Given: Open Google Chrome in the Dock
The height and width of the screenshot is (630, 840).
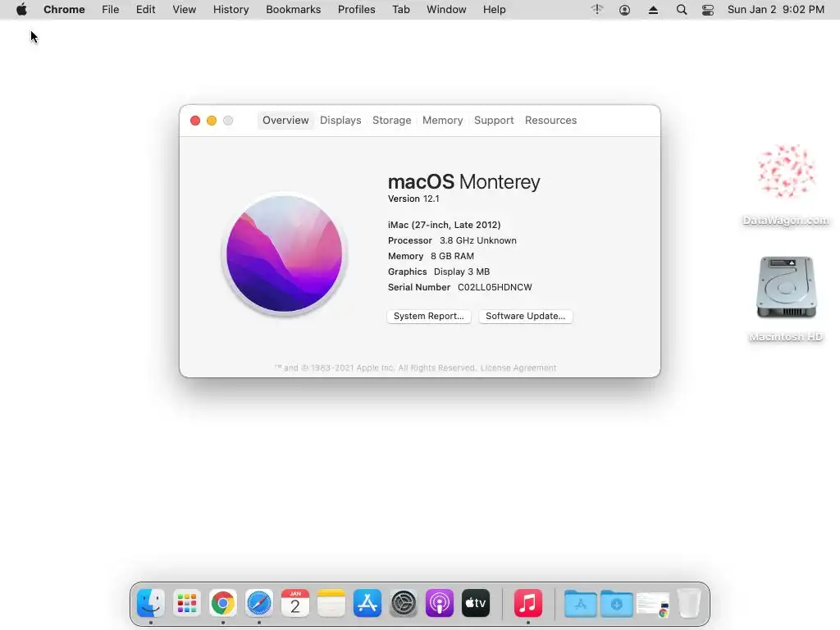Looking at the screenshot, I should point(223,603).
